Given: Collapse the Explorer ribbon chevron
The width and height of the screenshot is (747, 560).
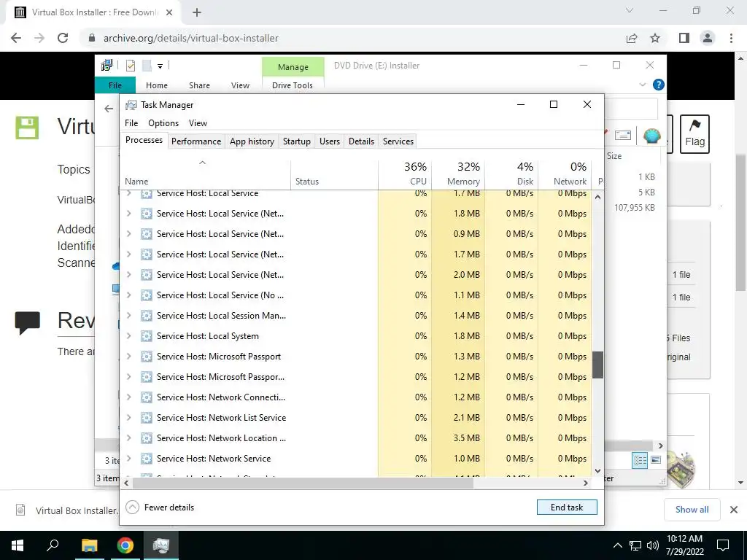Looking at the screenshot, I should (642, 85).
